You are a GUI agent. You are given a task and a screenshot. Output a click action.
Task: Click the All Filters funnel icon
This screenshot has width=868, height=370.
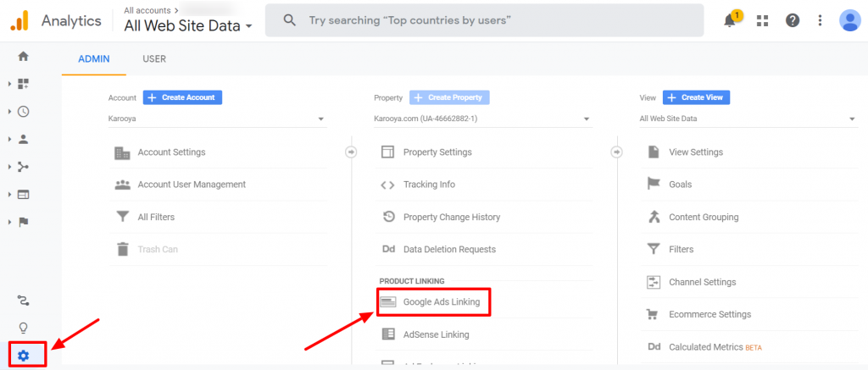[122, 217]
